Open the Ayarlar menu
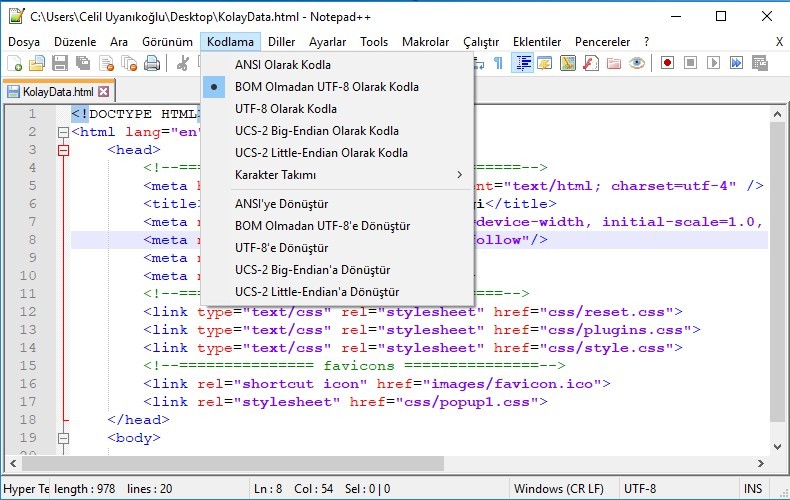 [327, 42]
